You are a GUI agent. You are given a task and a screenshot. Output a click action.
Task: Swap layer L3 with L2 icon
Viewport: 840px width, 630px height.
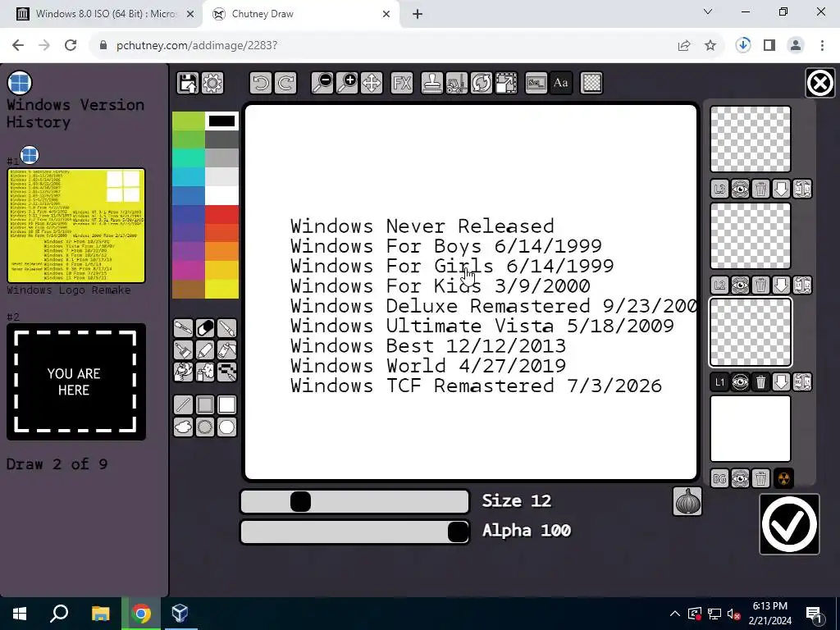point(802,189)
